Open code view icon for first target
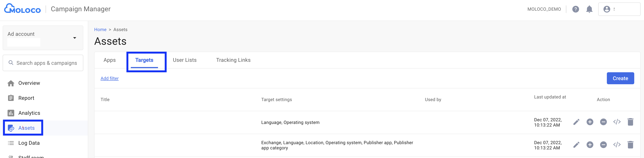The height and width of the screenshot is (158, 644). tap(617, 122)
